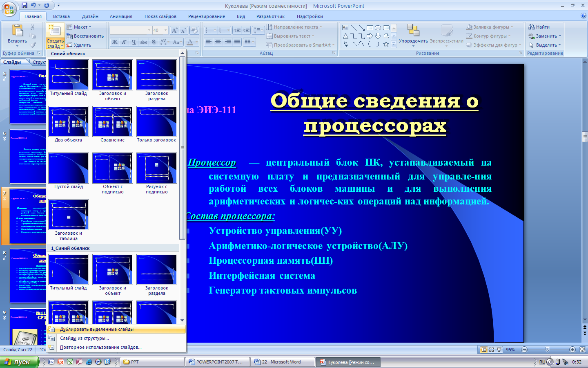Select the rectangle shape

point(370,28)
